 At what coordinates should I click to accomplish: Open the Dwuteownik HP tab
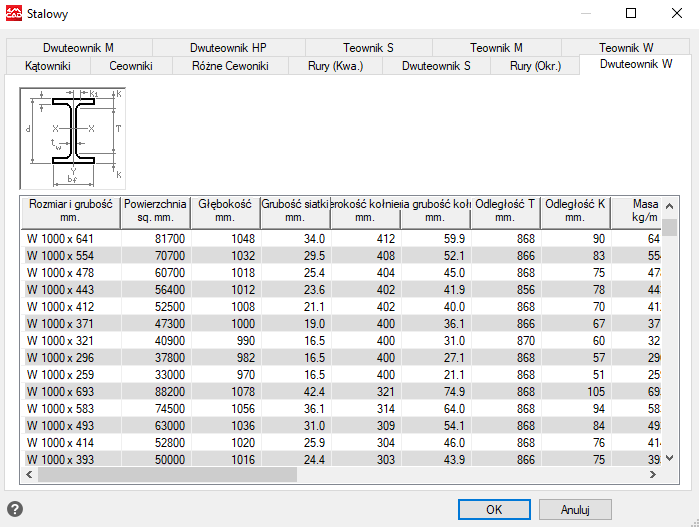[228, 48]
